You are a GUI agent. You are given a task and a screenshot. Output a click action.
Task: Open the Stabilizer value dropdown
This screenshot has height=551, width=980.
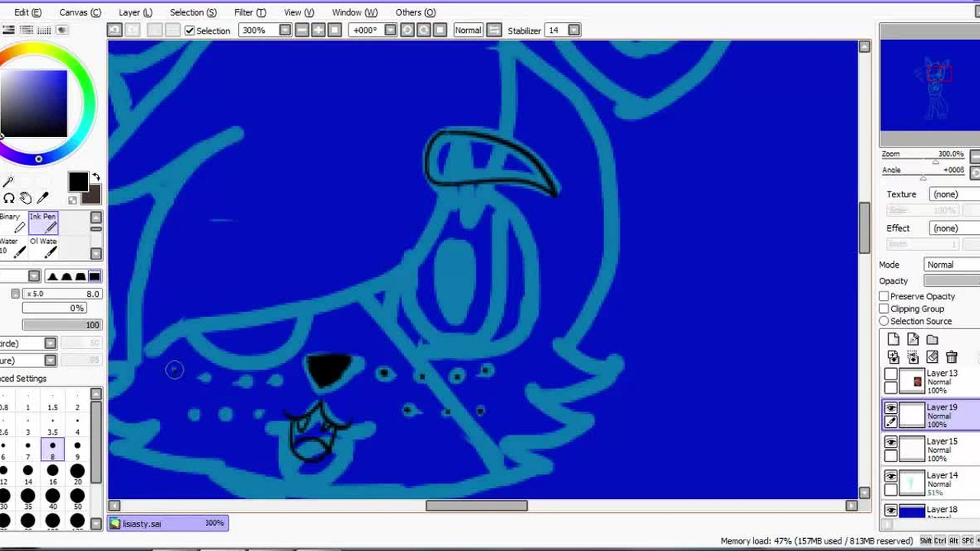[573, 30]
